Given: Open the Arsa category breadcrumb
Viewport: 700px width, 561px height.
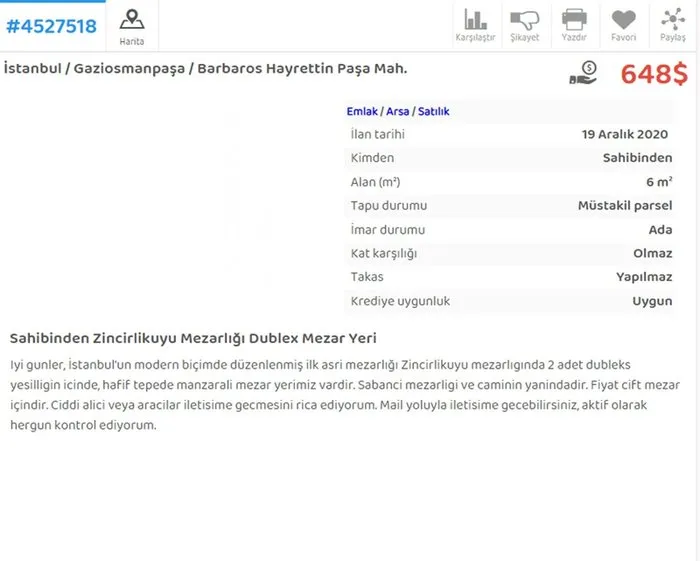Looking at the screenshot, I should (397, 111).
